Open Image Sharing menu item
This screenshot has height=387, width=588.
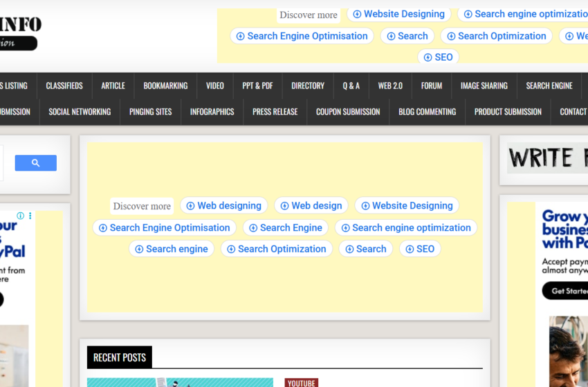pos(484,86)
